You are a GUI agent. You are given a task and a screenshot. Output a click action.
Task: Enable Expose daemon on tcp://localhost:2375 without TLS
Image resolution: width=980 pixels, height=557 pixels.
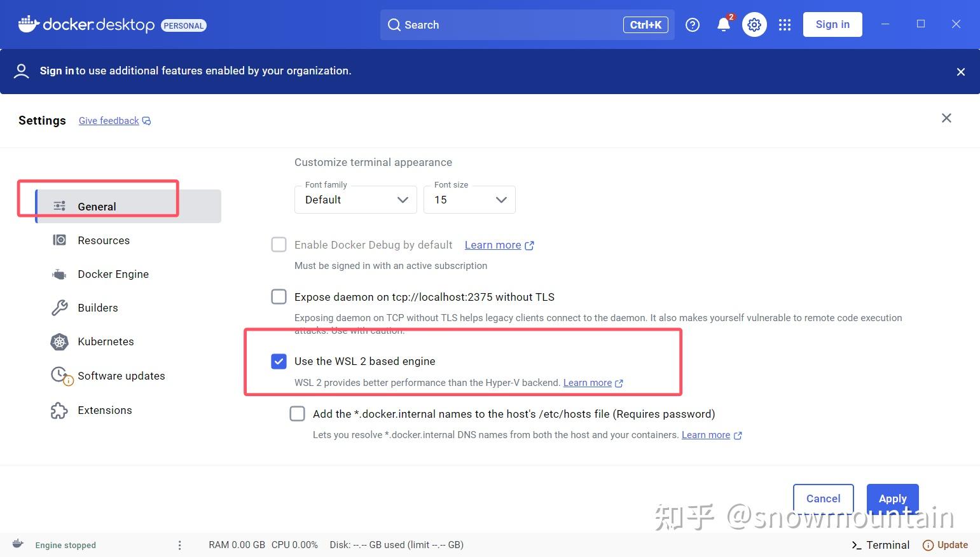pyautogui.click(x=279, y=296)
